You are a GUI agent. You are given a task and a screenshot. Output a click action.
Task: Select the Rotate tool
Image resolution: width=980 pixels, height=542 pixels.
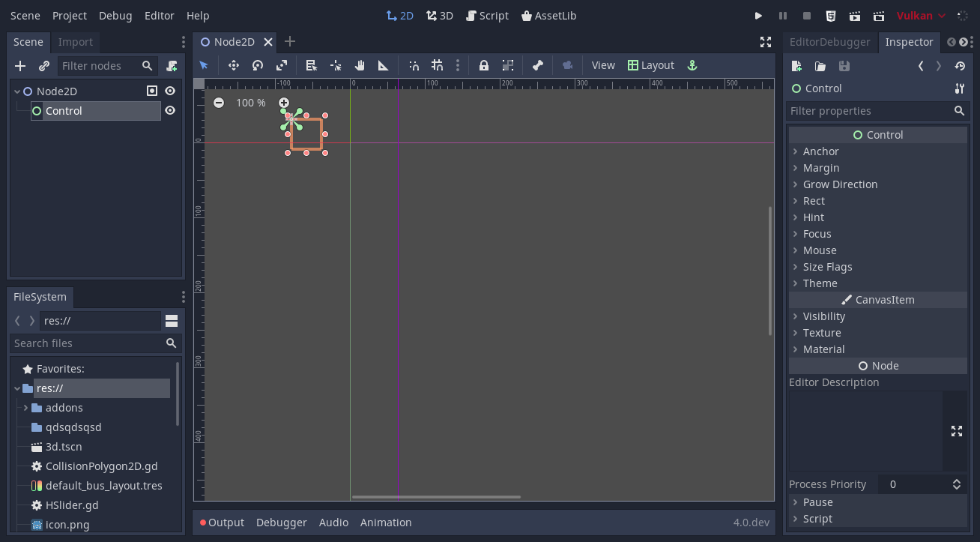pyautogui.click(x=257, y=66)
